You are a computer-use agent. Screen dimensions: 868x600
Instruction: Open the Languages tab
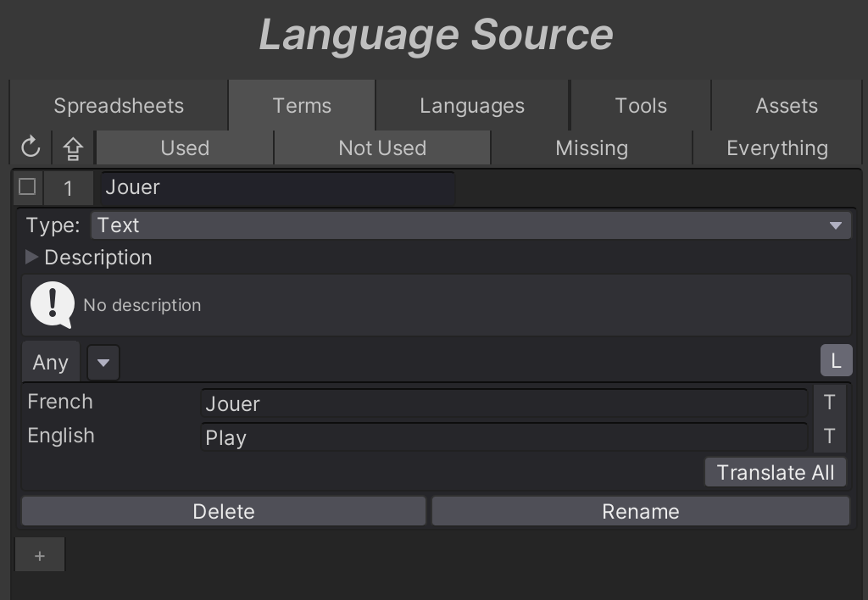pos(472,106)
